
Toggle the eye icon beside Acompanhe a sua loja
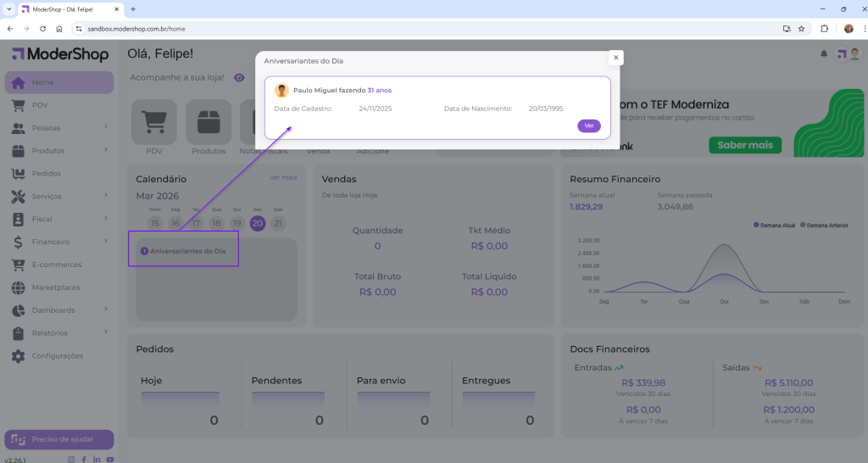239,78
